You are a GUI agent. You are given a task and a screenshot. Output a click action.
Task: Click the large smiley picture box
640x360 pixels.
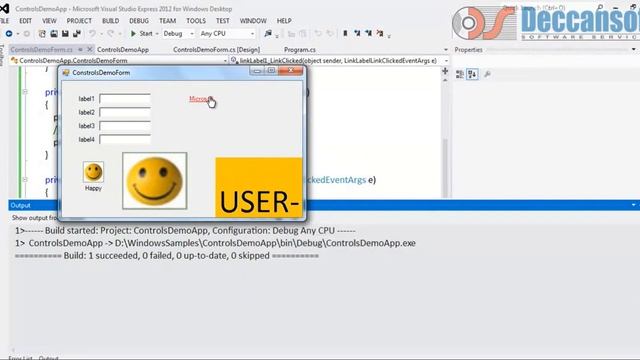pos(155,181)
